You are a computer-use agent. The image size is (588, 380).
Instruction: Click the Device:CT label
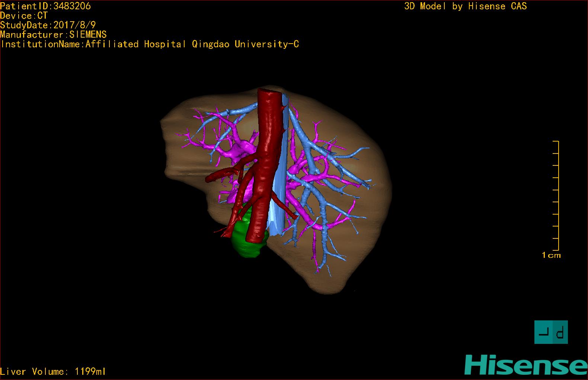(24, 16)
